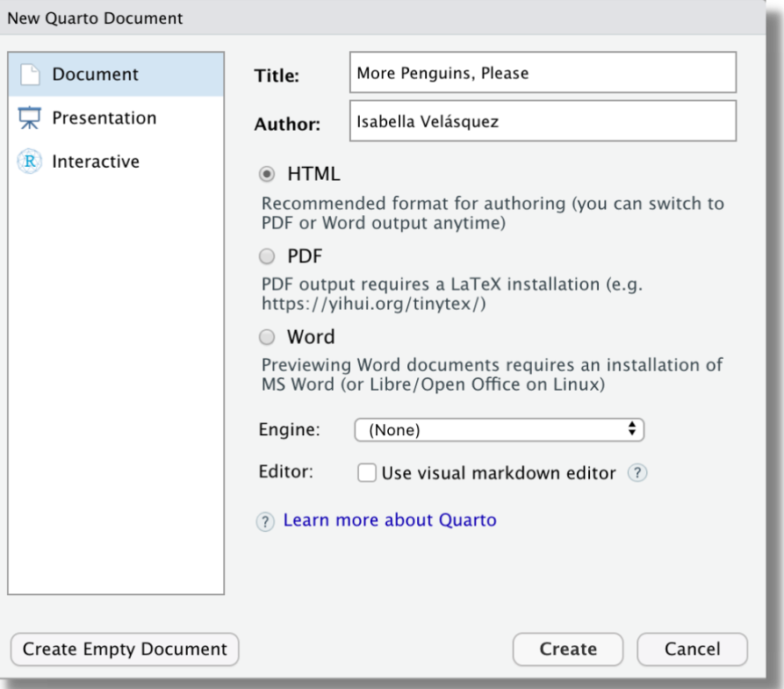The width and height of the screenshot is (784, 689).
Task: Open help icon beside visual markdown editor
Action: click(637, 473)
